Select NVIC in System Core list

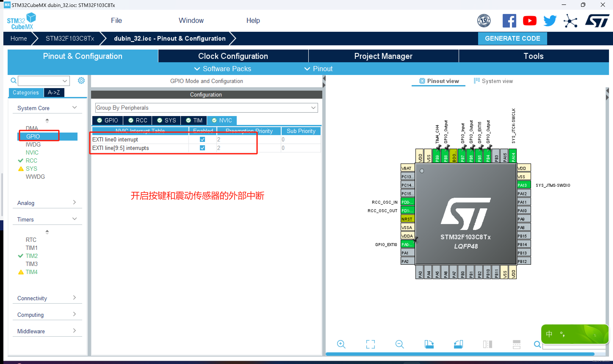point(32,152)
